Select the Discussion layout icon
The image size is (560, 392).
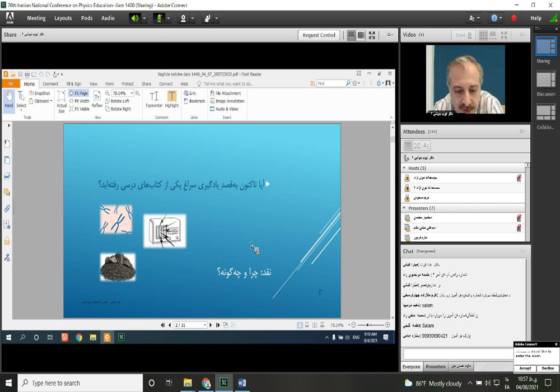coord(545,80)
